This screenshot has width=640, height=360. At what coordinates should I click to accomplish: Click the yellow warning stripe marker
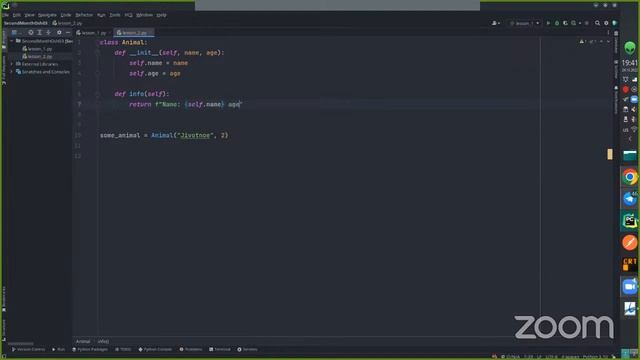(610, 154)
